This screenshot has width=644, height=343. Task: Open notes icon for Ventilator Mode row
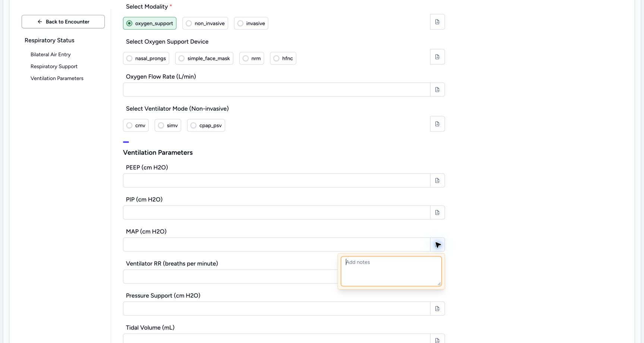coord(437,124)
